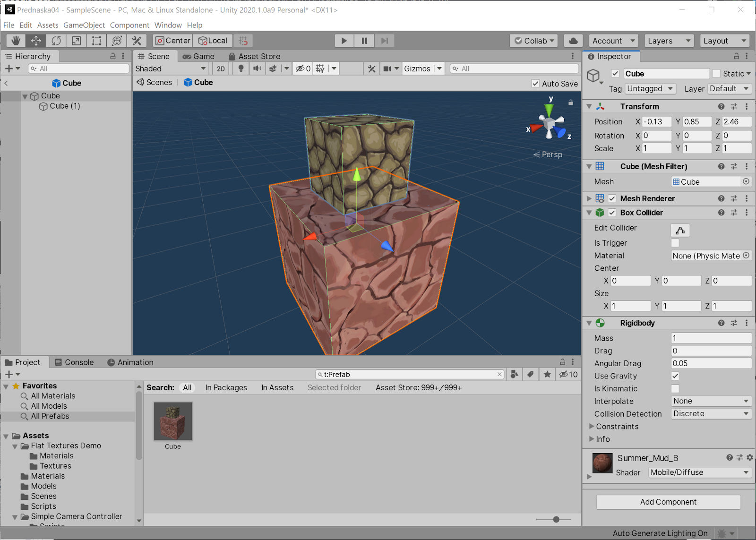756x540 pixels.
Task: Enable the Is Kinematic checkbox
Action: tap(675, 388)
